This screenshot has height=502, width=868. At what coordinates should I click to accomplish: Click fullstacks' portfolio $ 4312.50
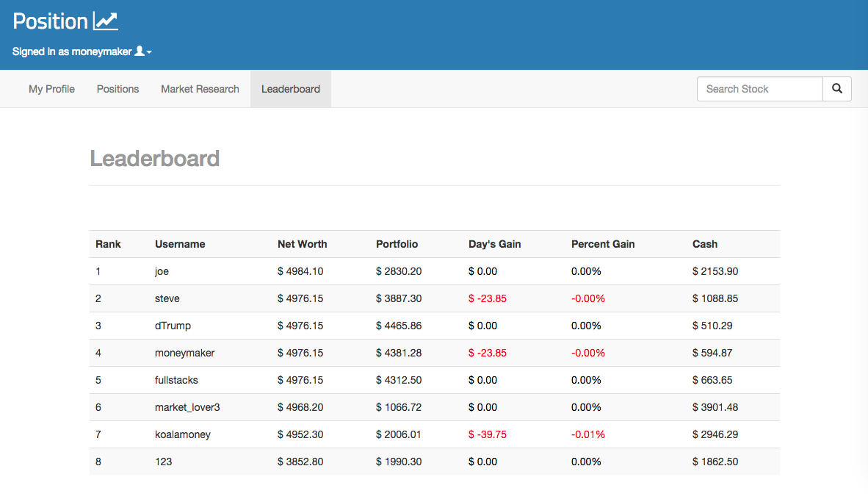coord(399,379)
